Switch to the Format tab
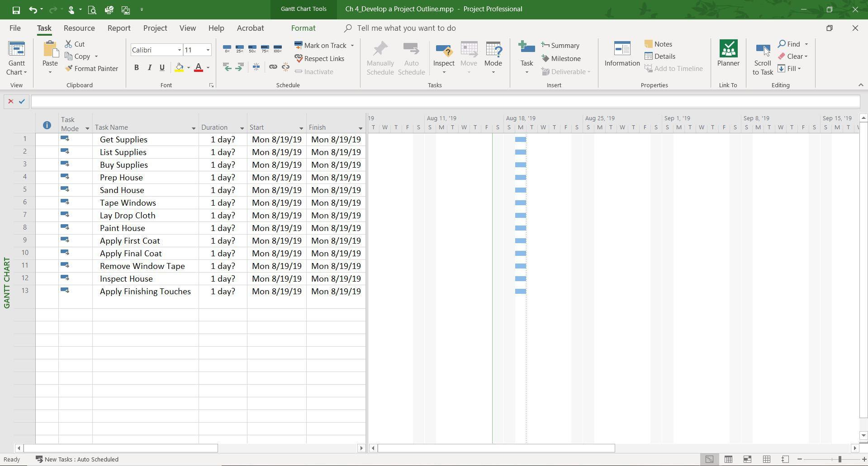 pyautogui.click(x=303, y=28)
